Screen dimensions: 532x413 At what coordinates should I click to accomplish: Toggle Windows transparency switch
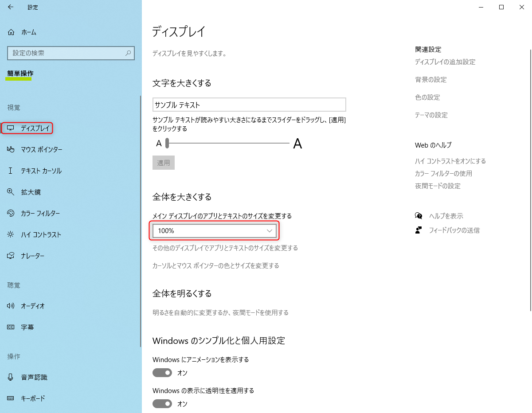point(162,404)
